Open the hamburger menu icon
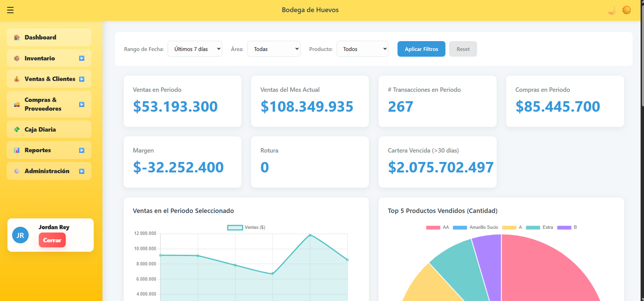 [x=10, y=10]
